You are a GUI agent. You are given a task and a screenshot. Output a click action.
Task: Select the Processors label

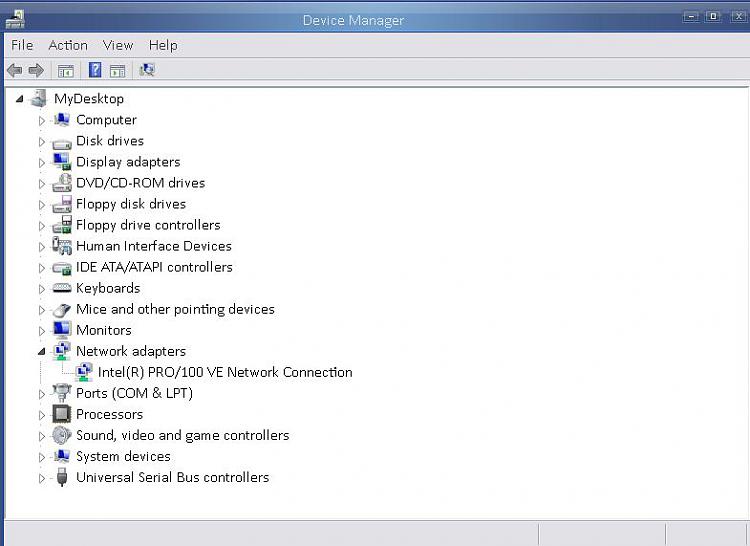coord(110,414)
